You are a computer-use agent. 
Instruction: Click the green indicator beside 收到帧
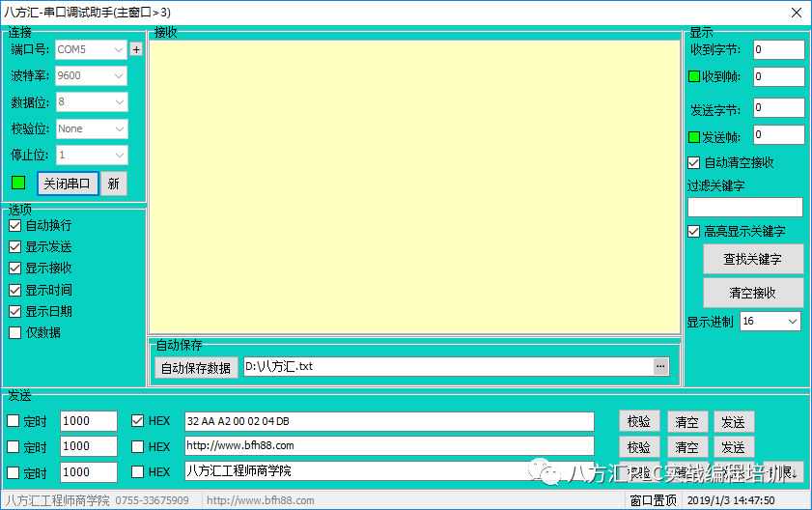click(x=693, y=76)
